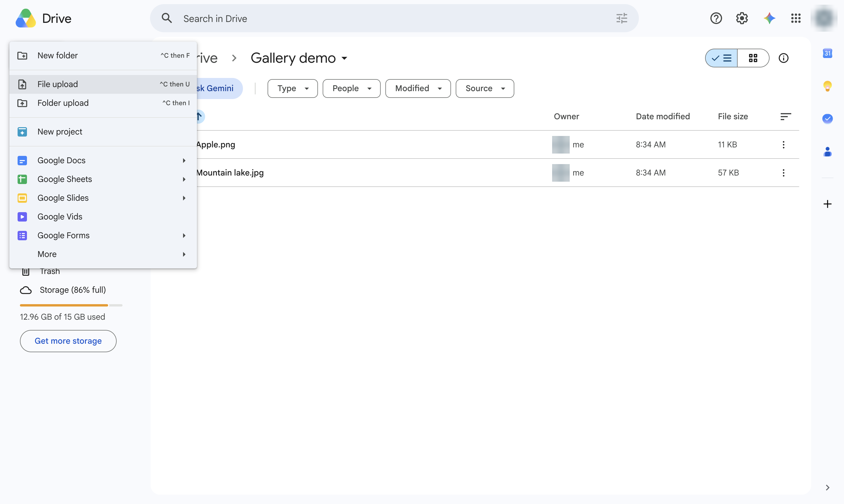This screenshot has height=504, width=844.
Task: Open the Google apps grid icon
Action: (x=796, y=18)
